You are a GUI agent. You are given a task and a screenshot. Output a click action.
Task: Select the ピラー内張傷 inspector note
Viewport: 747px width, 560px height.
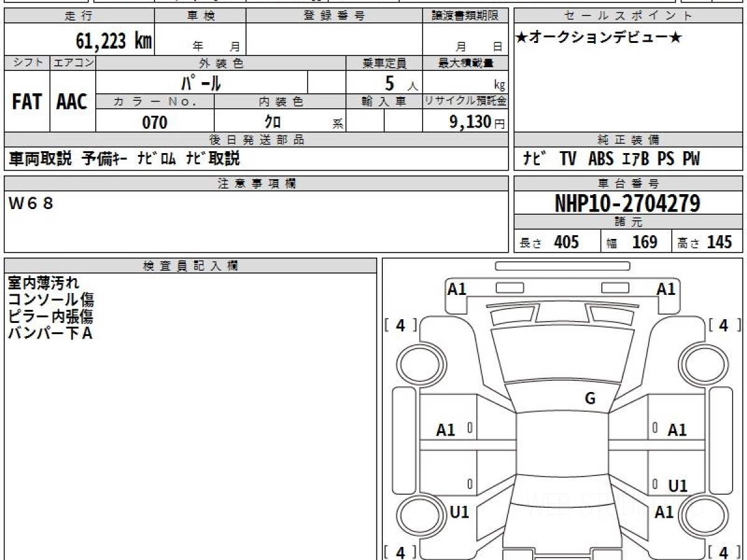click(51, 316)
